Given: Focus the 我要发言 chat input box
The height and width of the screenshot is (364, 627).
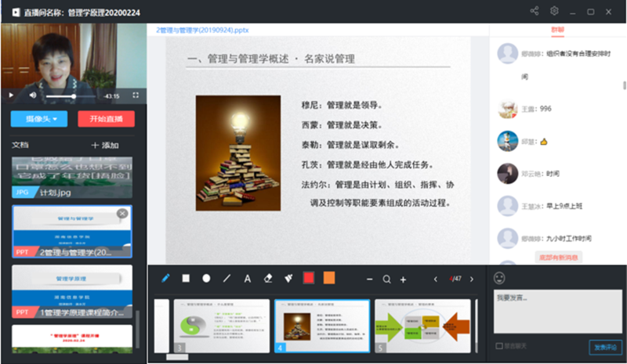Looking at the screenshot, I should pos(558,312).
